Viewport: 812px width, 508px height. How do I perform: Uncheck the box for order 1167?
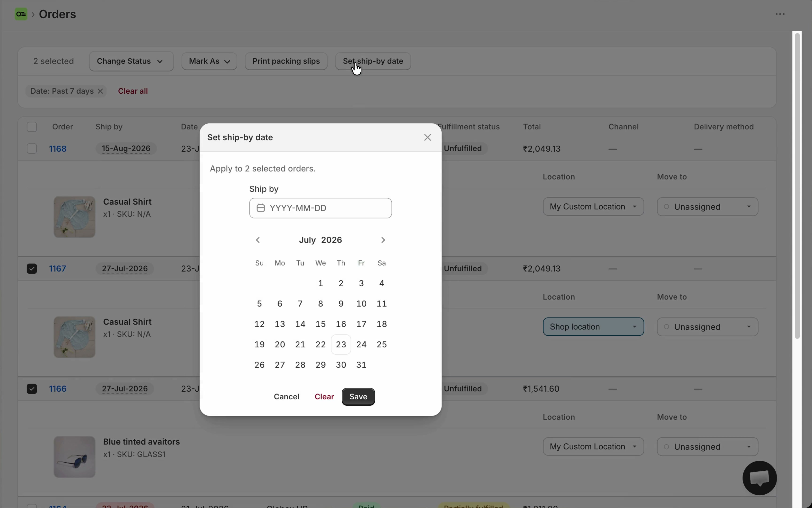[32, 269]
